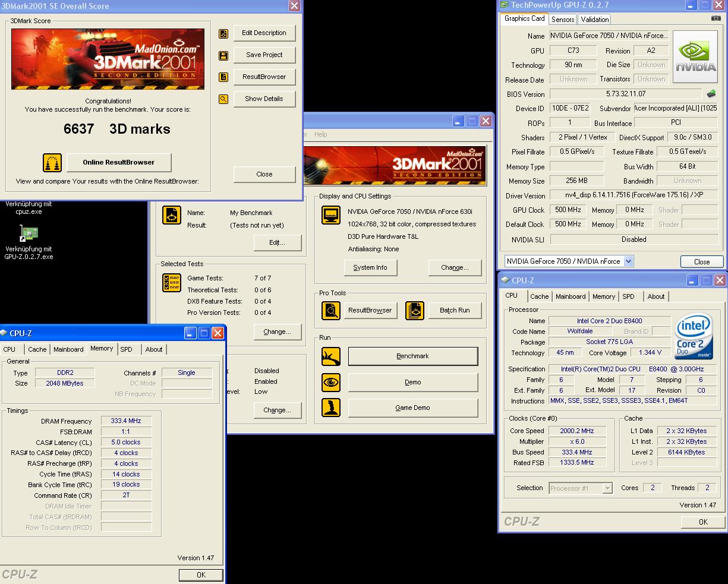
Task: Open the graphics card selector dropdown in GPU-Z
Action: point(629,261)
